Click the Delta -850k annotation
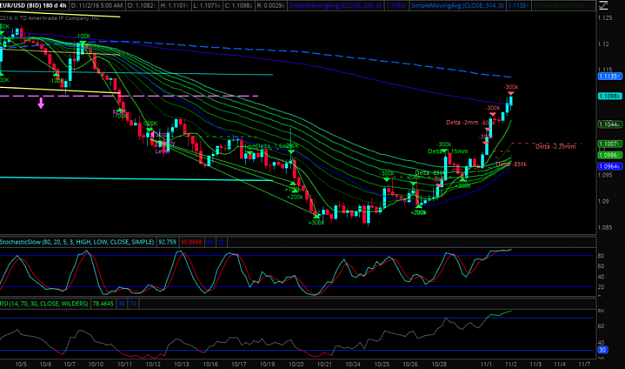Screen dimensions: 625x369 point(511,164)
